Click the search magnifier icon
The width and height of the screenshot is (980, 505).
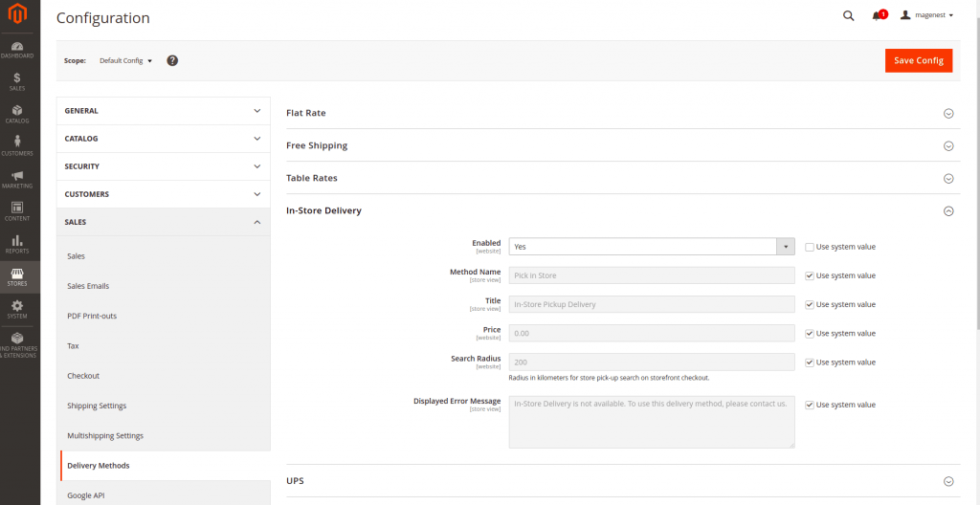(x=848, y=16)
